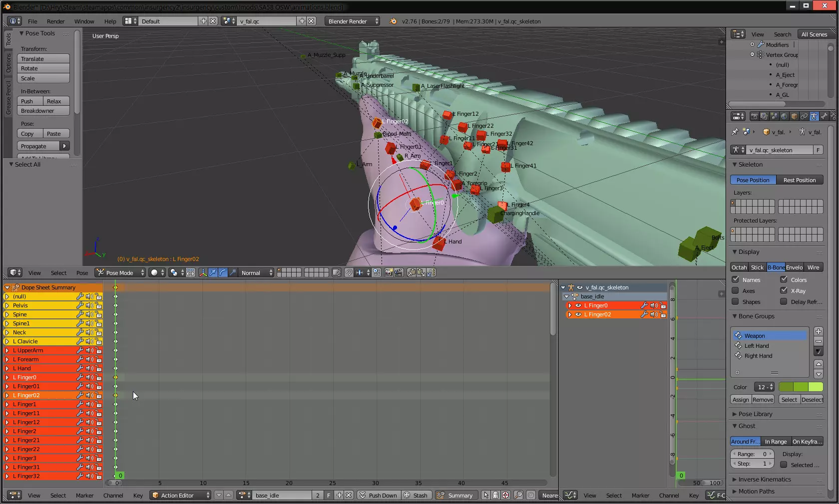
Task: Expand the Pelvis channel in dope sheet
Action: (7, 305)
